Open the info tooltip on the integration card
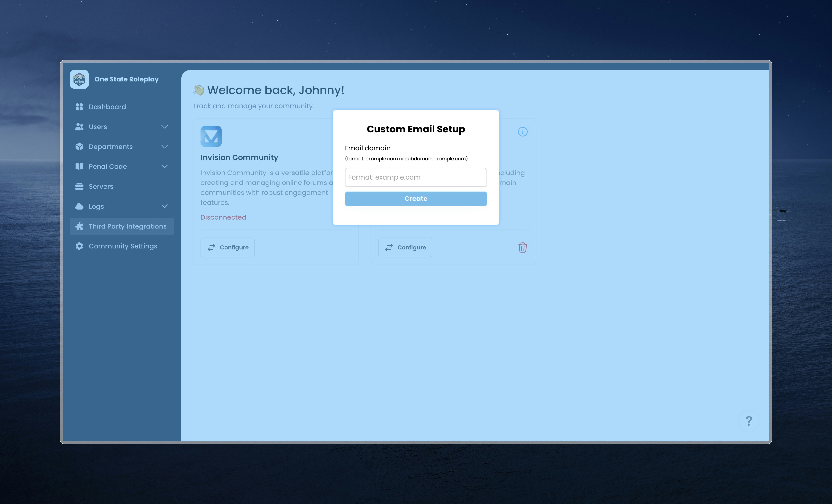This screenshot has height=504, width=832. point(523,132)
